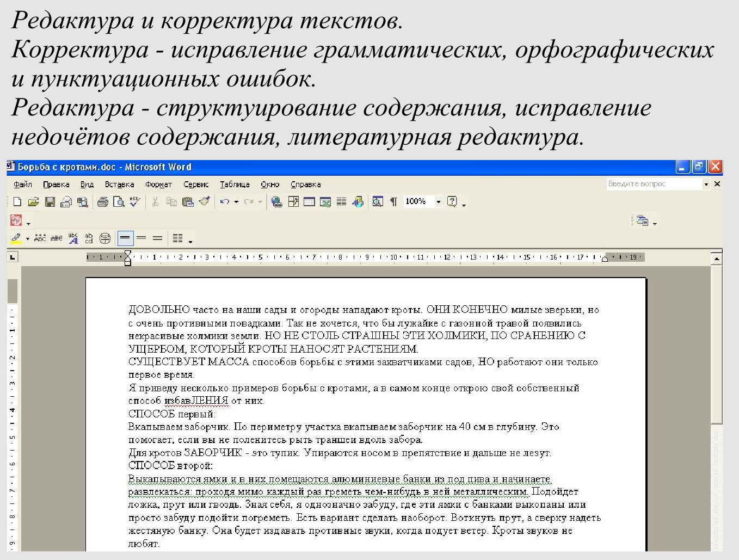Open the Print Preview tool

click(x=119, y=201)
